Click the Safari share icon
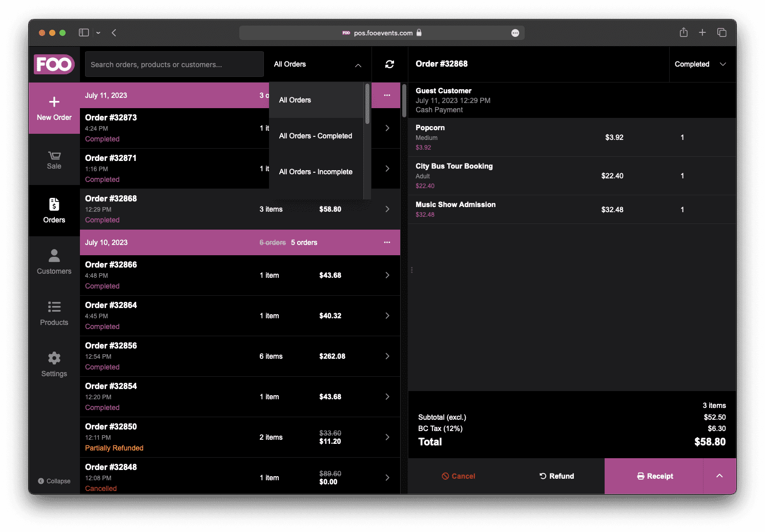The image size is (765, 532). point(683,32)
